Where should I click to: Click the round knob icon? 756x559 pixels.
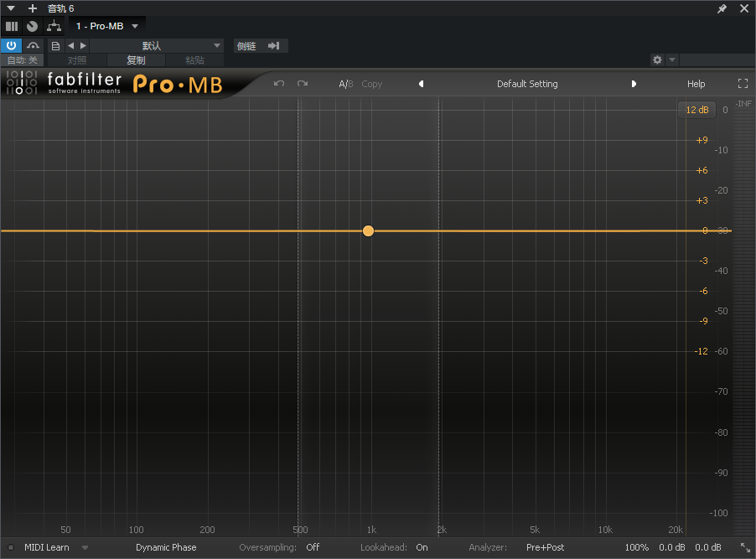[x=33, y=26]
